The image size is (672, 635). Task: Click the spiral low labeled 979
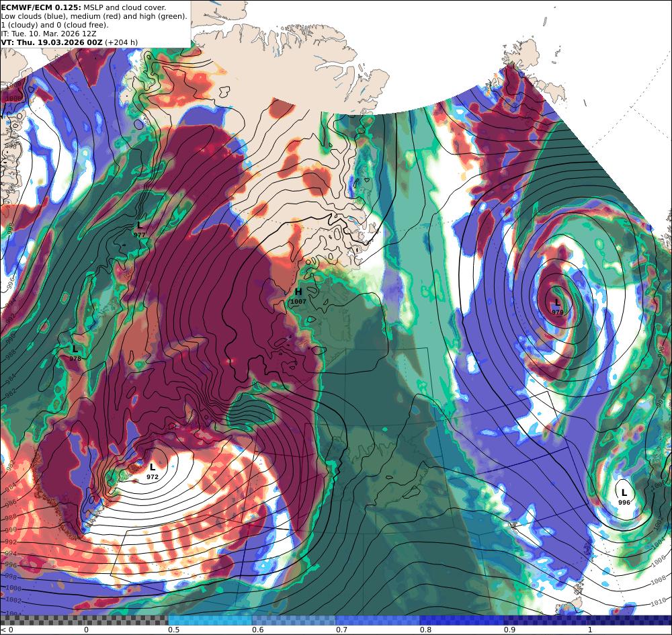point(557,307)
